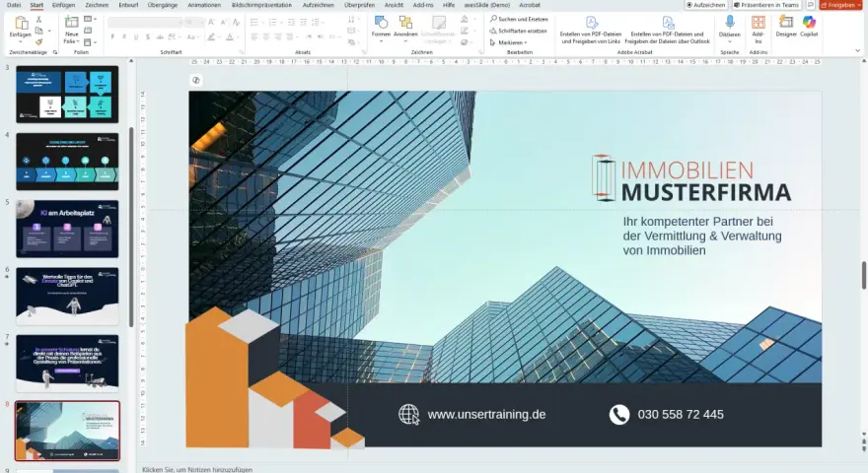
Task: Click Suchen und Ersetzen
Action: (519, 19)
